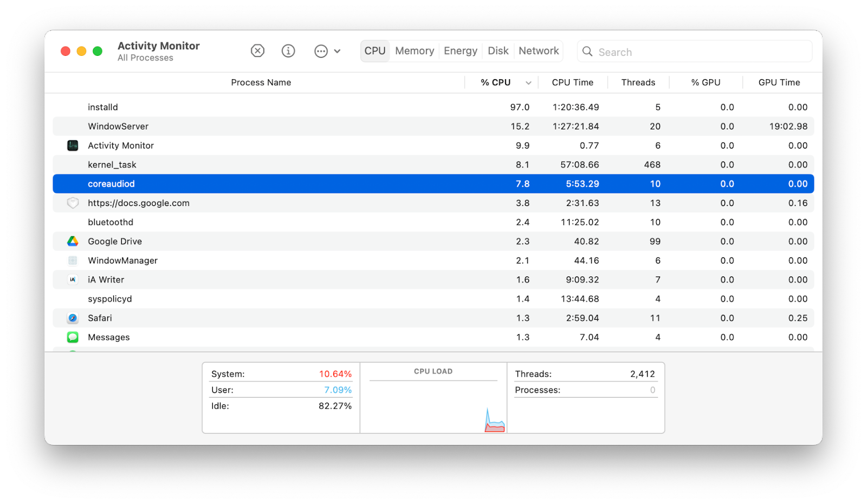
Task: Select the Safari process name
Action: 100,318
